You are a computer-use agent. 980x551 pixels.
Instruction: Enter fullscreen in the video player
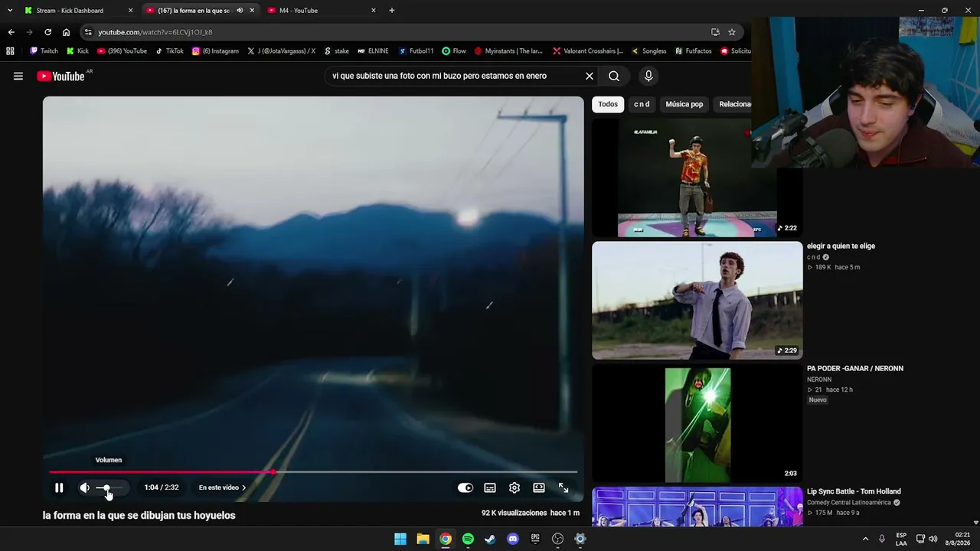click(x=563, y=487)
